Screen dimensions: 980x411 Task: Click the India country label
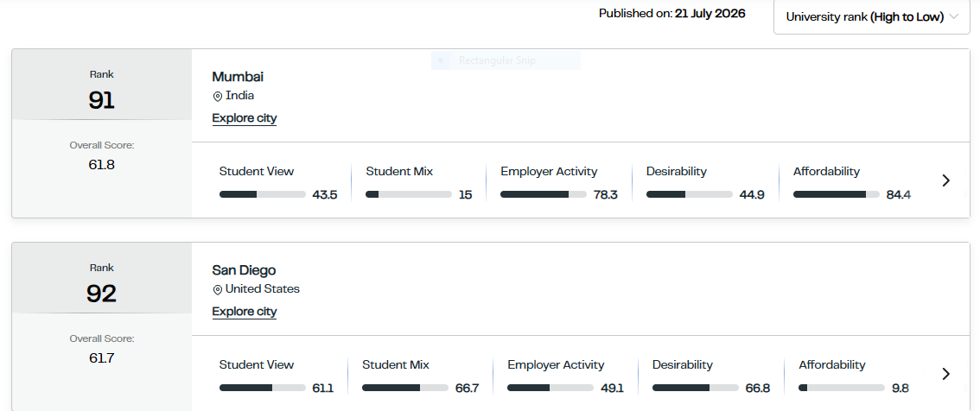click(x=240, y=96)
